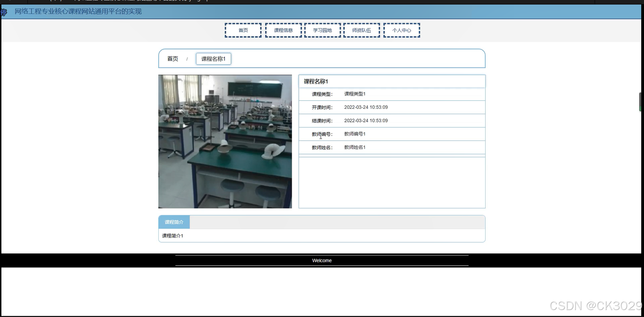Select the 课程名称1 breadcrumb tab
This screenshot has height=317, width=644.
tap(213, 58)
